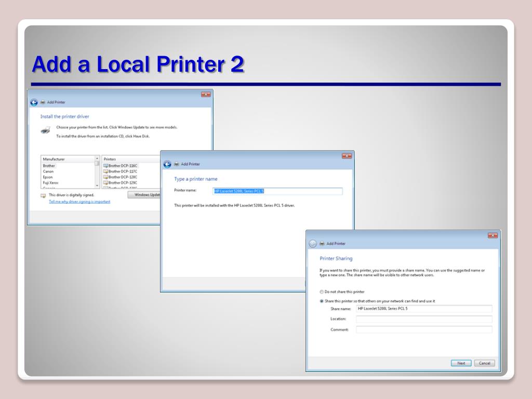This screenshot has height=399, width=532.
Task: Click the Manufacturer column header
Action: point(68,159)
